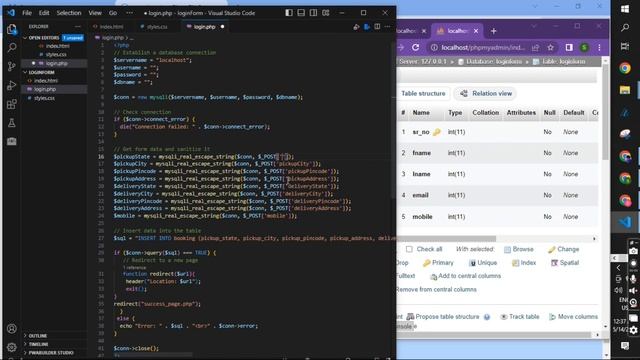The image size is (640, 360).
Task: Open the Extensions view in VS Code
Action: tap(12, 104)
